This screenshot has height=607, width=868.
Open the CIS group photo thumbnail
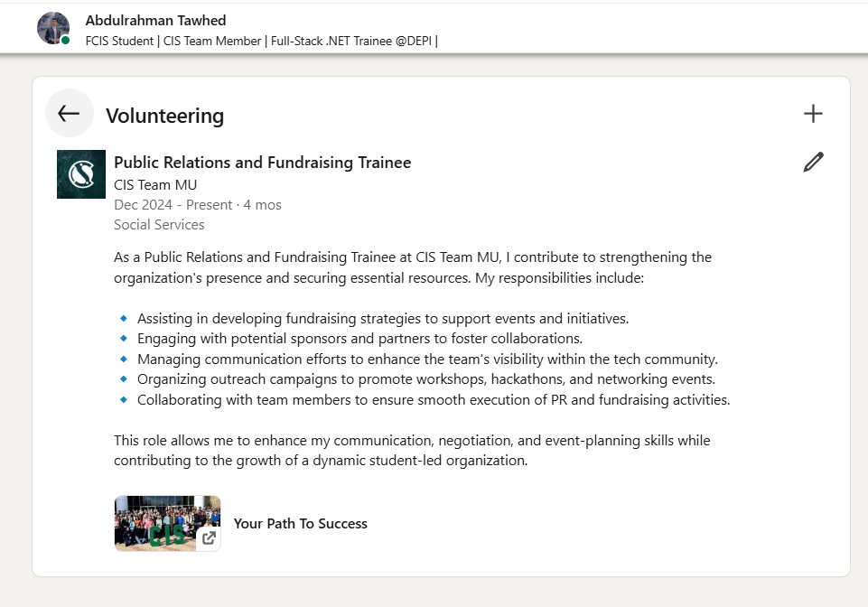click(x=168, y=523)
